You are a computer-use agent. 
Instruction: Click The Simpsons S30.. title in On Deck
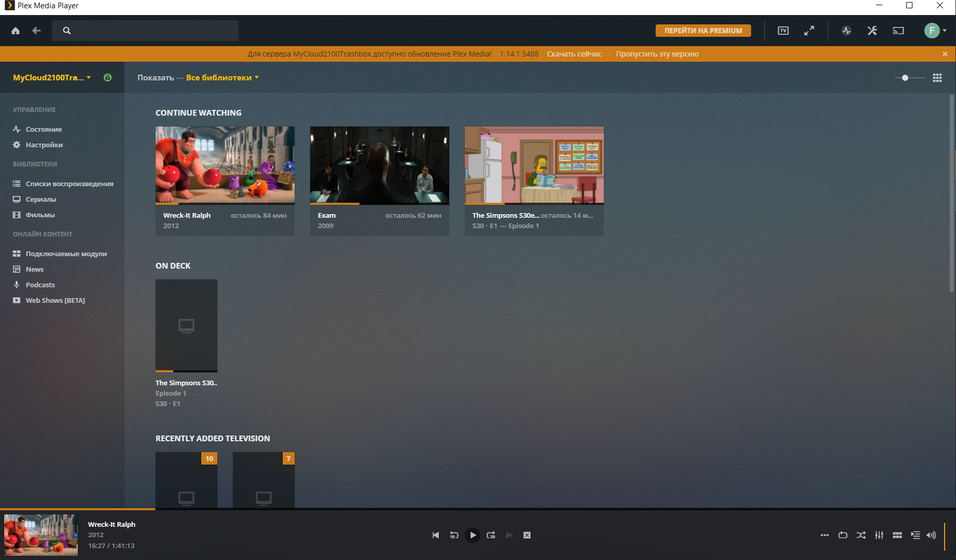(x=186, y=383)
